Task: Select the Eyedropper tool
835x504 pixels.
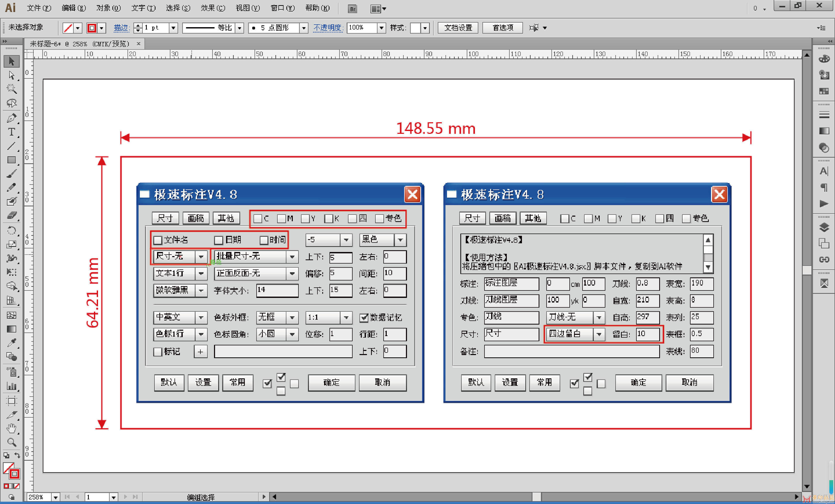Action: click(x=12, y=342)
